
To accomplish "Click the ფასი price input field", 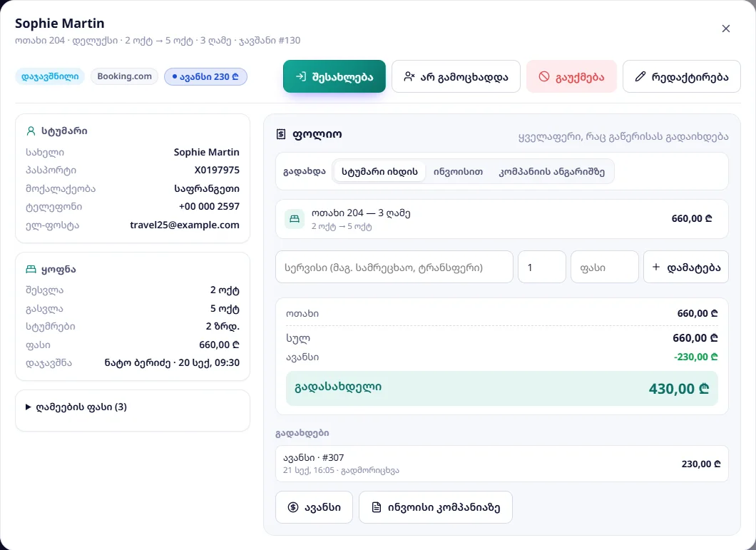I will tap(605, 267).
